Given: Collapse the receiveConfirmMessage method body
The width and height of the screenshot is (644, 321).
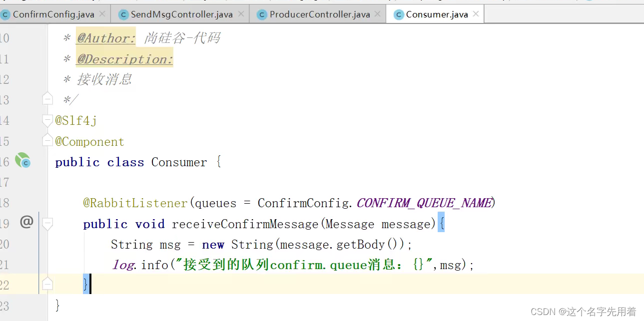Looking at the screenshot, I should point(47,224).
